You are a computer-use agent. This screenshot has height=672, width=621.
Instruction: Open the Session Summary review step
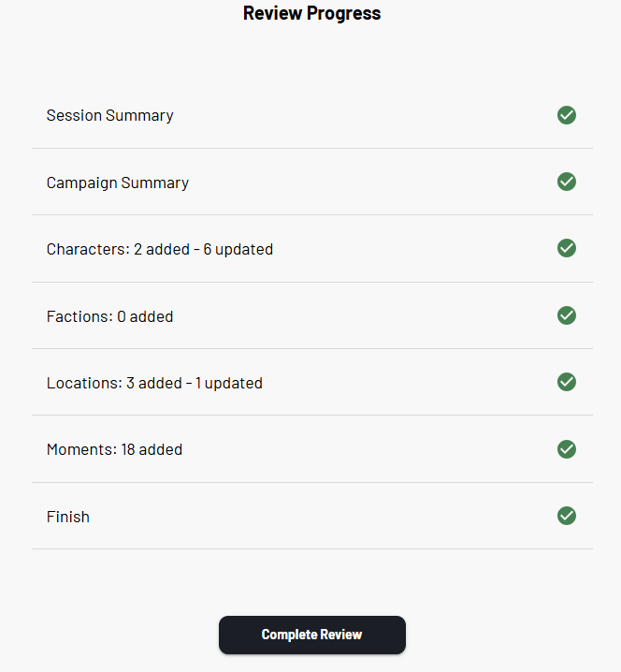click(x=110, y=115)
